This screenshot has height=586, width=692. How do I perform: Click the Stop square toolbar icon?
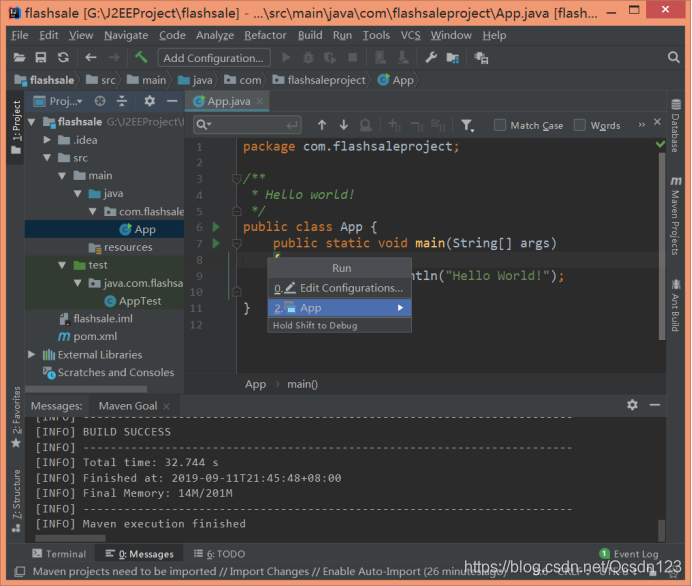352,57
